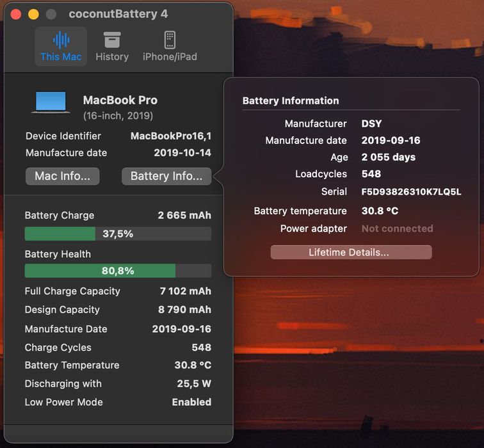Click the Low Power Mode label
The height and width of the screenshot is (448, 484).
coord(63,402)
